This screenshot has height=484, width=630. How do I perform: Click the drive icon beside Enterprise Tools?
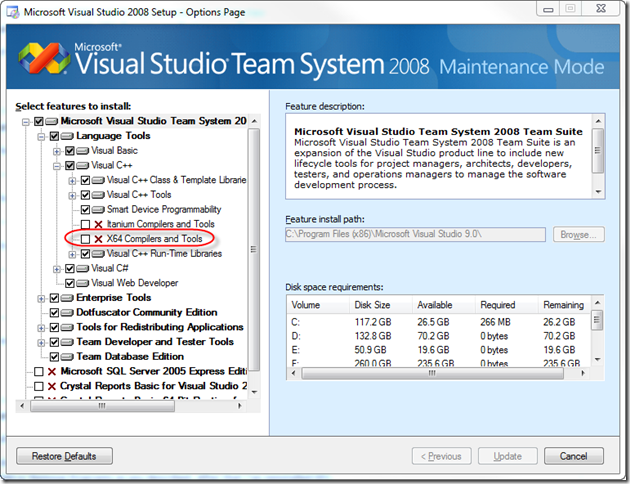[67, 298]
